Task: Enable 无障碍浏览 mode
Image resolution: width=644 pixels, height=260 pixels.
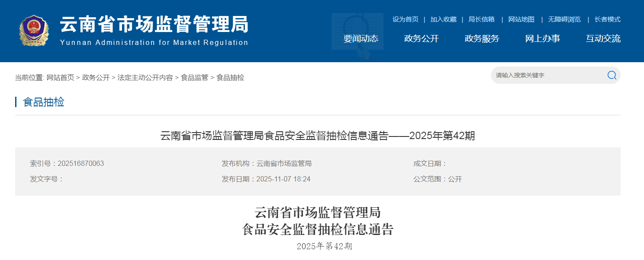Action: pyautogui.click(x=564, y=19)
